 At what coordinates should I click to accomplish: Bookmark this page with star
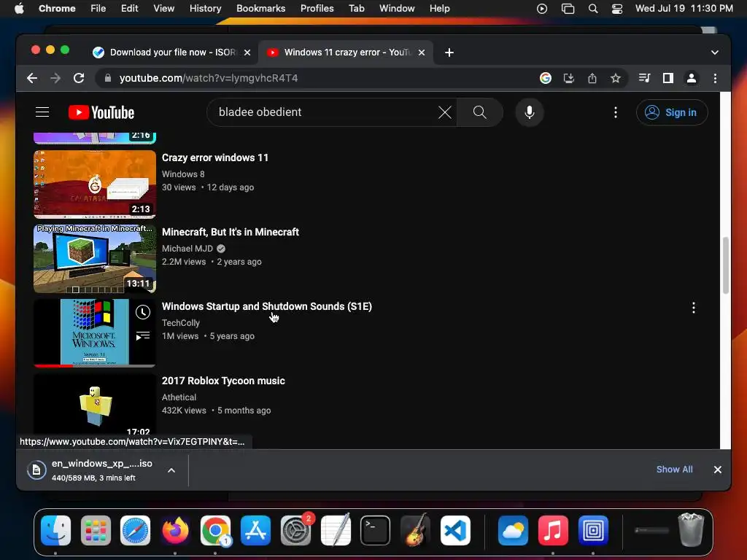[x=616, y=78]
